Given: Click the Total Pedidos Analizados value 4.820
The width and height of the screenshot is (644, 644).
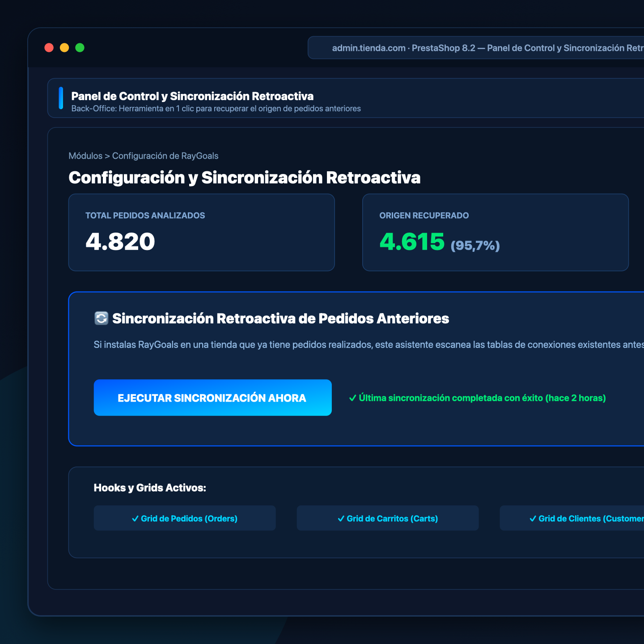Looking at the screenshot, I should coord(120,241).
